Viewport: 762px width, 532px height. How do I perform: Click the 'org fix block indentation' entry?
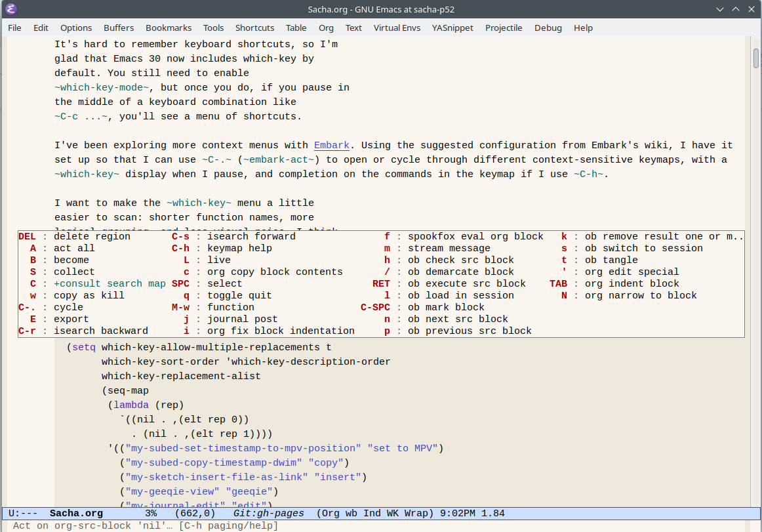pos(281,331)
